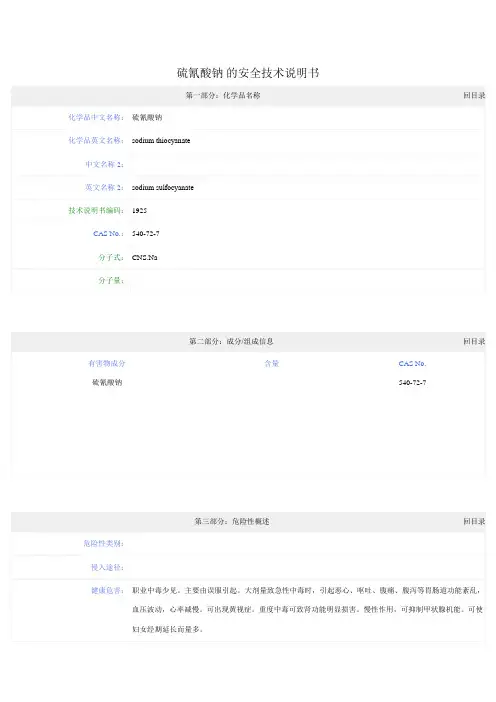Click 回目录 link in 第一部分 header

(474, 95)
